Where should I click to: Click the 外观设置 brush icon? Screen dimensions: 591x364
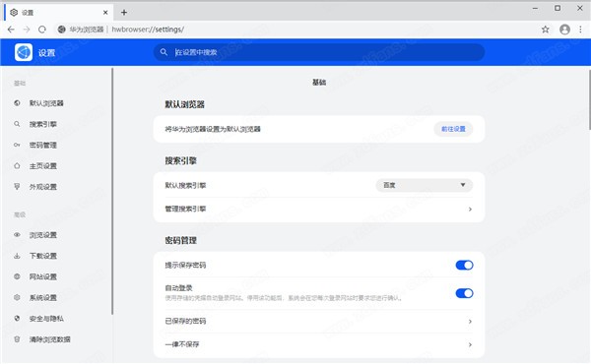coord(17,186)
